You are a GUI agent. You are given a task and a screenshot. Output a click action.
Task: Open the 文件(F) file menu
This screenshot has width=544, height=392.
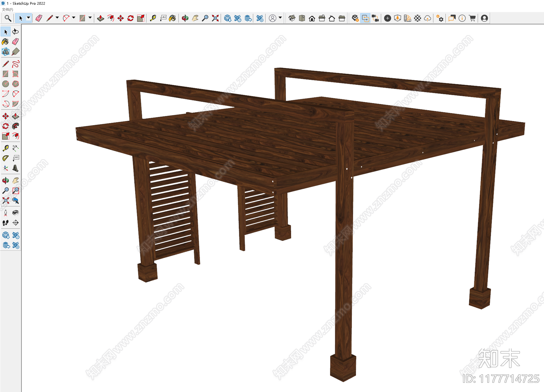point(7,10)
